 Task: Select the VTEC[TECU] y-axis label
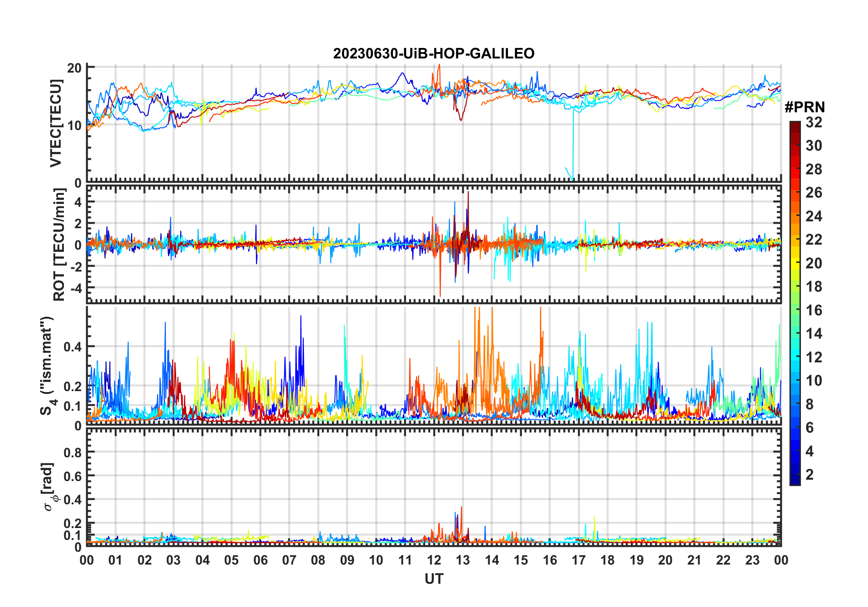pos(56,123)
